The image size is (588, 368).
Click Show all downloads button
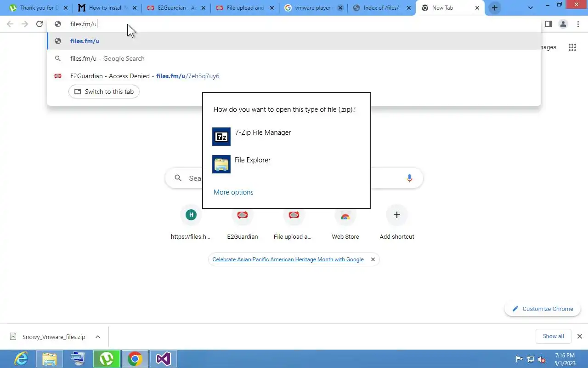coord(553,336)
